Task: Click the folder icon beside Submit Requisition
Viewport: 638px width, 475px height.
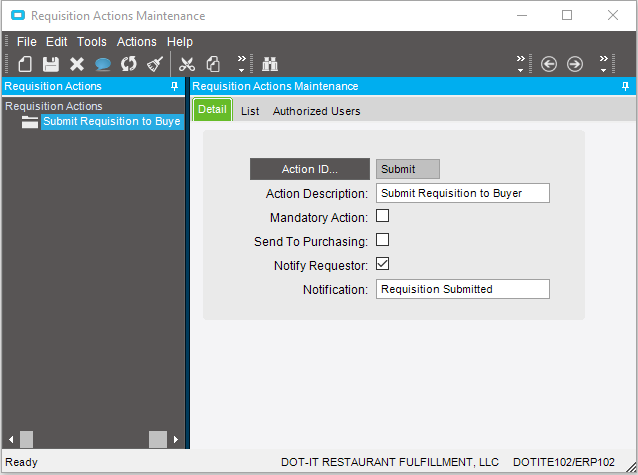Action: coord(30,122)
